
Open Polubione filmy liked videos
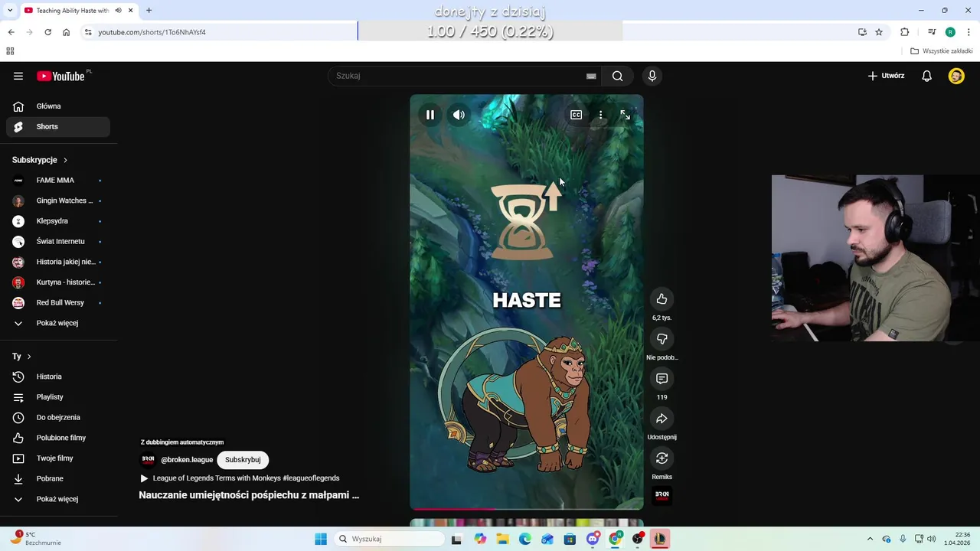58,438
